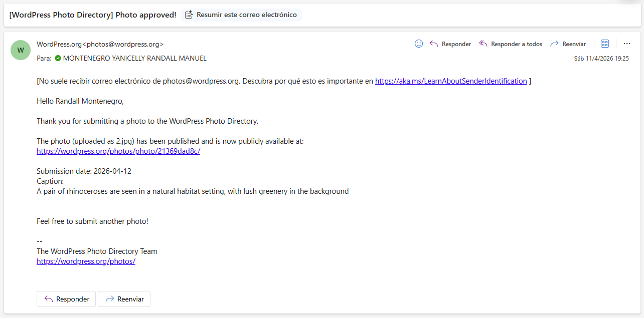Click the date Sáb 11/4/2026 19:25
The width and height of the screenshot is (644, 318).
point(601,59)
